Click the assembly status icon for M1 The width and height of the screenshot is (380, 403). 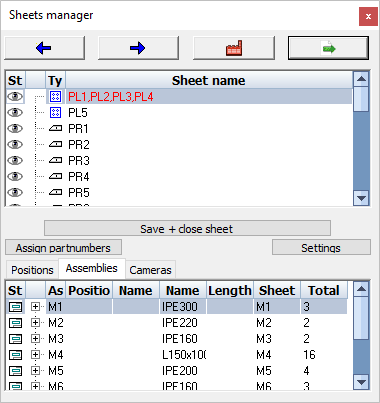[15, 307]
